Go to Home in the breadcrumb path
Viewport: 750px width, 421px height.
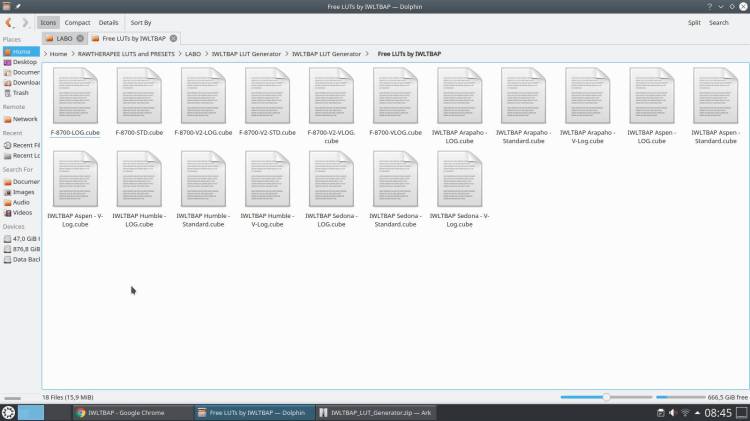pos(58,54)
